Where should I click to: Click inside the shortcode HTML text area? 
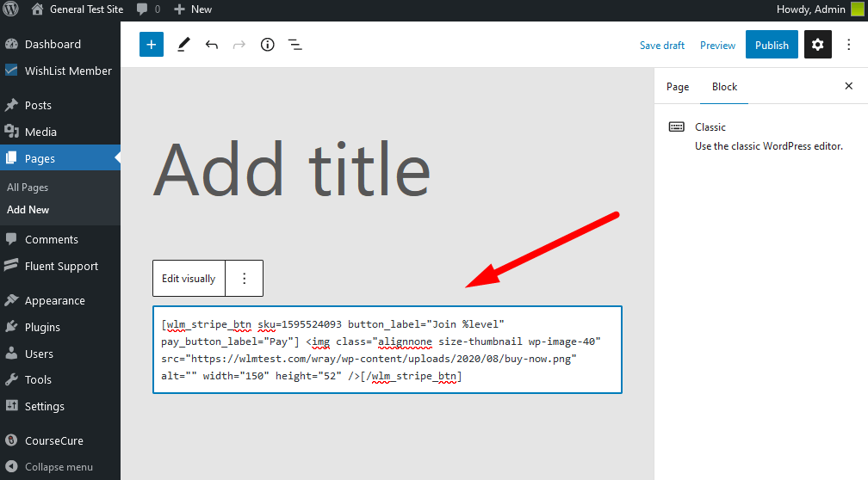point(387,349)
